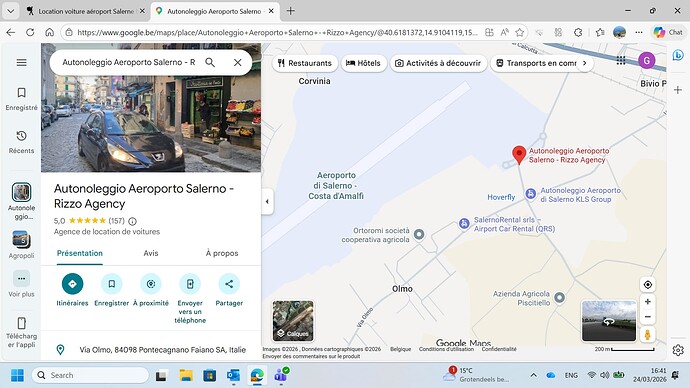The height and width of the screenshot is (388, 690).
Task: Select the KLS Group car rental marker
Action: click(x=531, y=194)
